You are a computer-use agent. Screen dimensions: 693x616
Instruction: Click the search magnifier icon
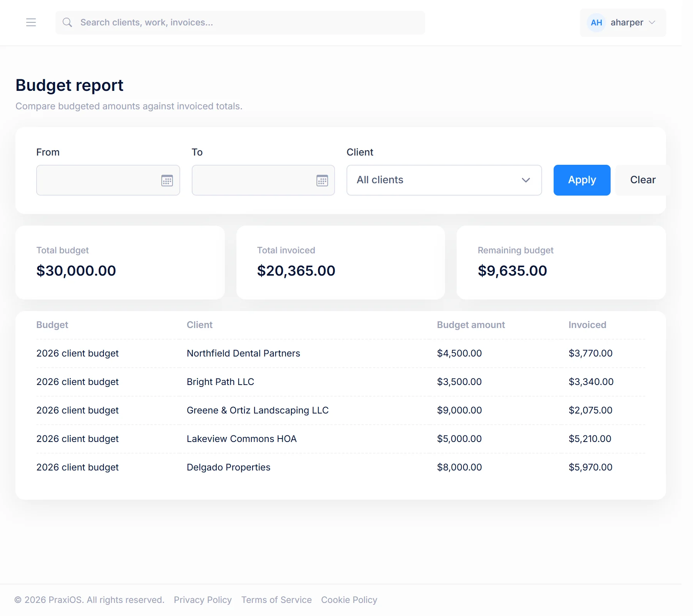[67, 22]
